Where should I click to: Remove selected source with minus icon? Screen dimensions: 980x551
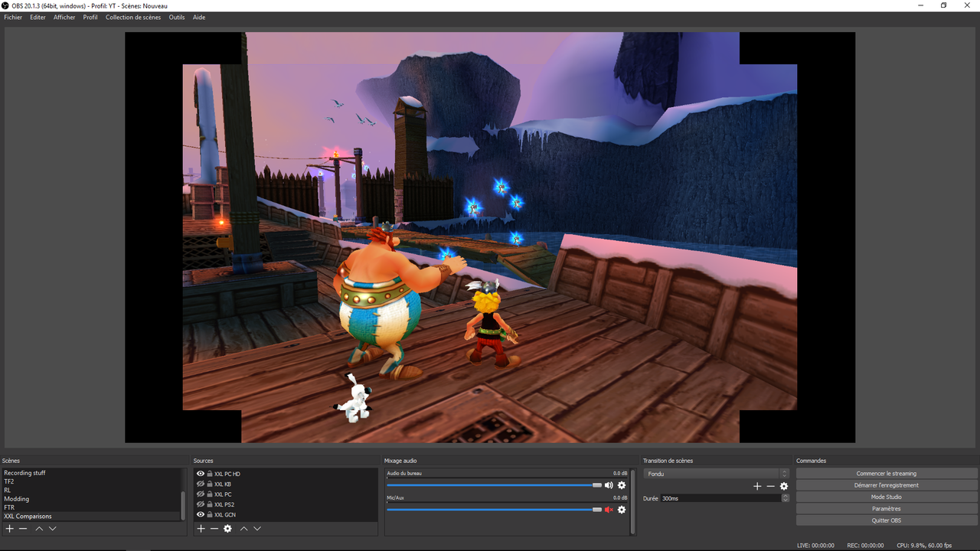(x=214, y=529)
